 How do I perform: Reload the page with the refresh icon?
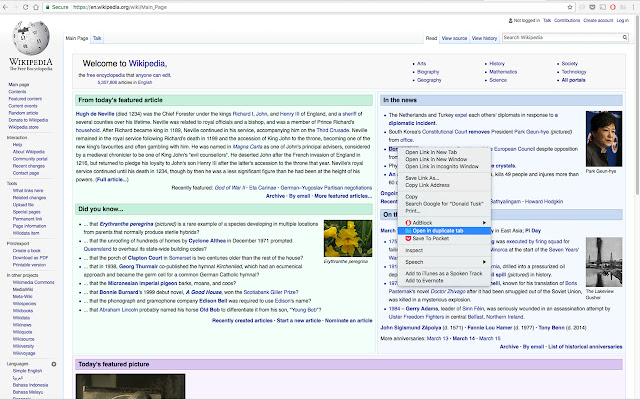[x=26, y=7]
